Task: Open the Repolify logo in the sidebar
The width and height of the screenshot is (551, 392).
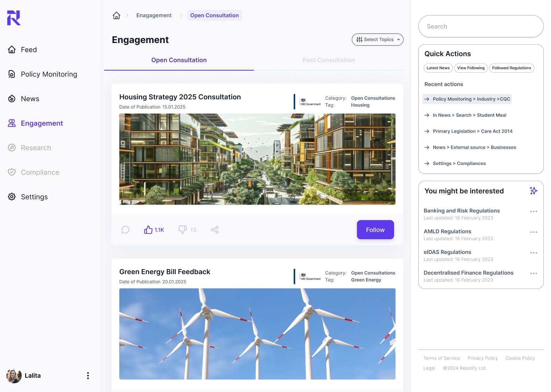Action: tap(14, 18)
